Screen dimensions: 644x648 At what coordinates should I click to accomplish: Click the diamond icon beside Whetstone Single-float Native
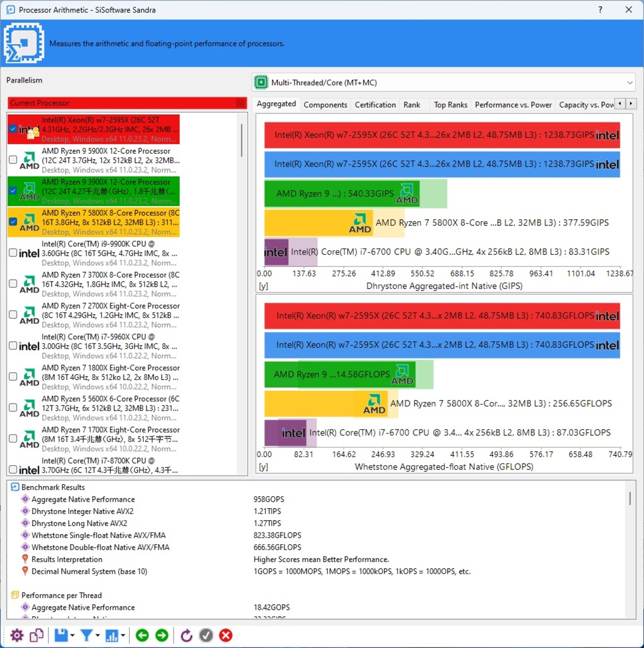(25, 535)
